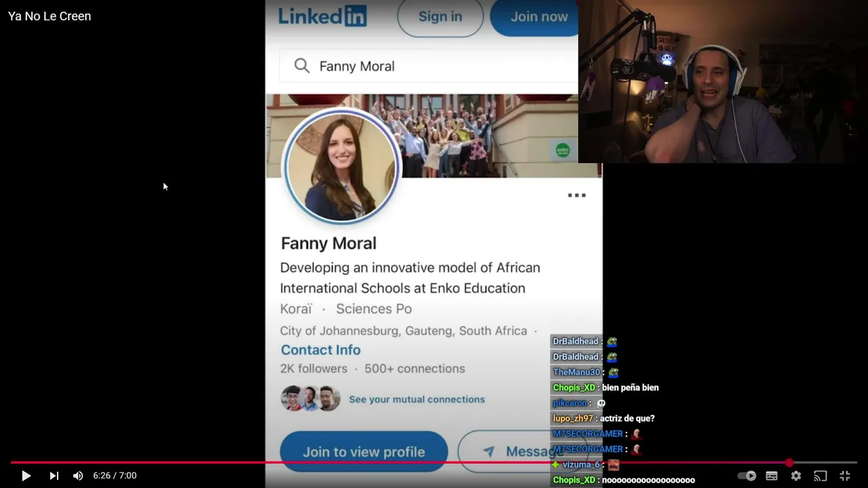868x488 pixels.
Task: Click the TheManu30 chat username
Action: coord(576,372)
